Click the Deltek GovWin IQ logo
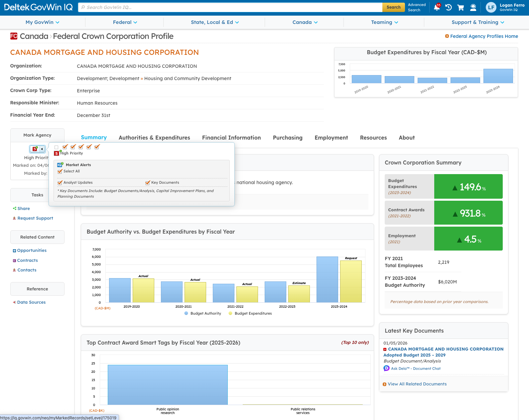 click(38, 7)
